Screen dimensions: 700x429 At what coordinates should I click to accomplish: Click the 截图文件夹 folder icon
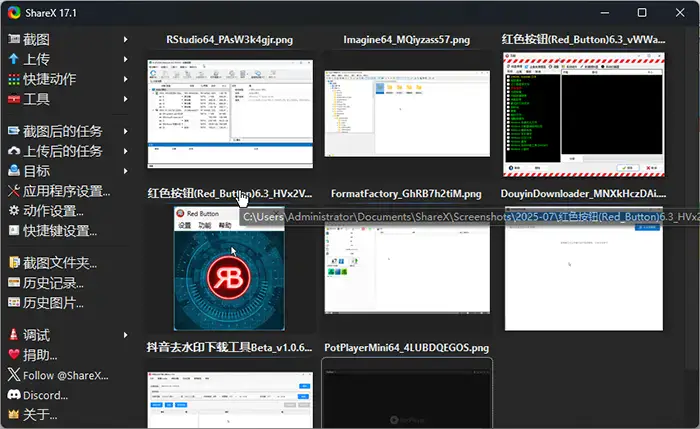[x=14, y=262]
